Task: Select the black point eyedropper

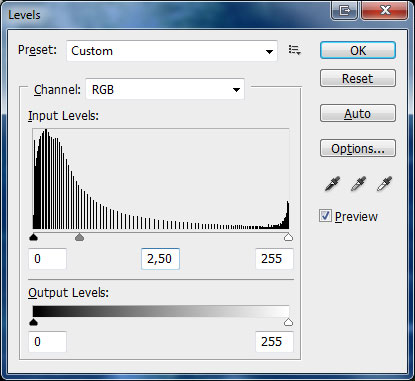Action: tap(332, 184)
